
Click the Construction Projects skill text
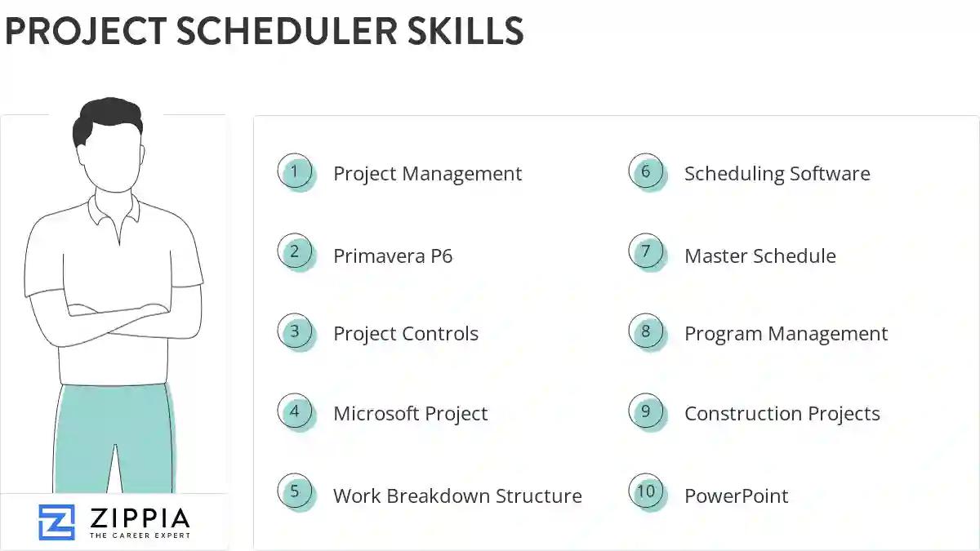point(782,414)
